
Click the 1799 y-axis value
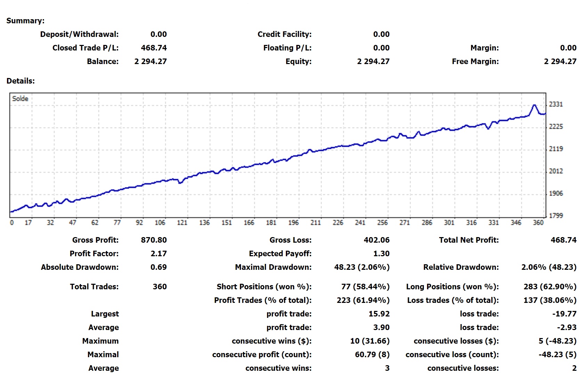click(x=556, y=216)
